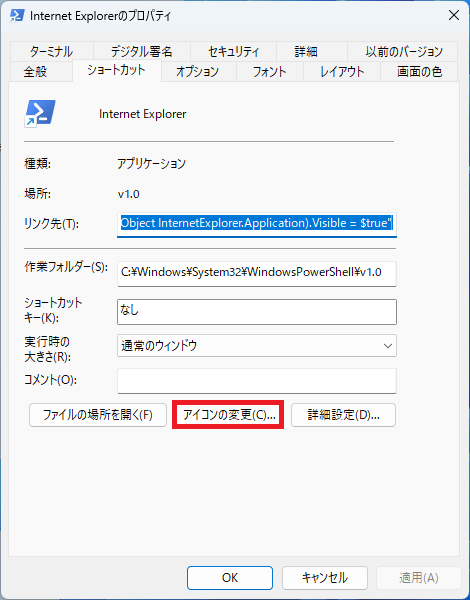Close the properties dialog with X
The image size is (470, 600).
click(454, 15)
